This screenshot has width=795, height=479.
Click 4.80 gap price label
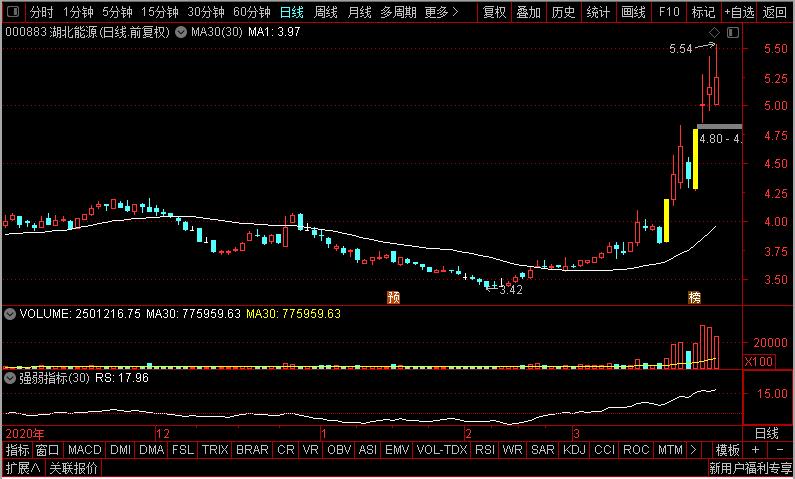coord(720,139)
